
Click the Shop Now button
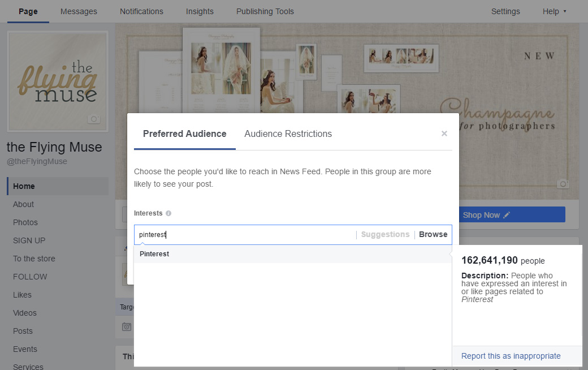tap(512, 214)
